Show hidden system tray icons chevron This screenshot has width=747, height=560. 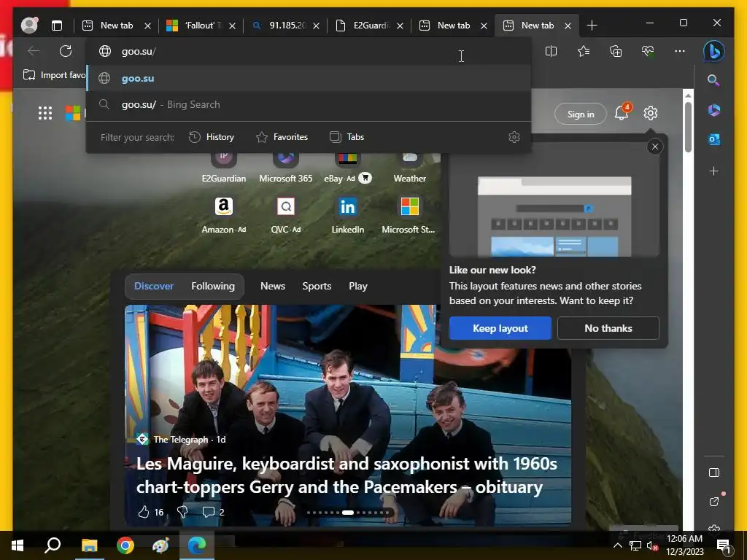pyautogui.click(x=617, y=545)
